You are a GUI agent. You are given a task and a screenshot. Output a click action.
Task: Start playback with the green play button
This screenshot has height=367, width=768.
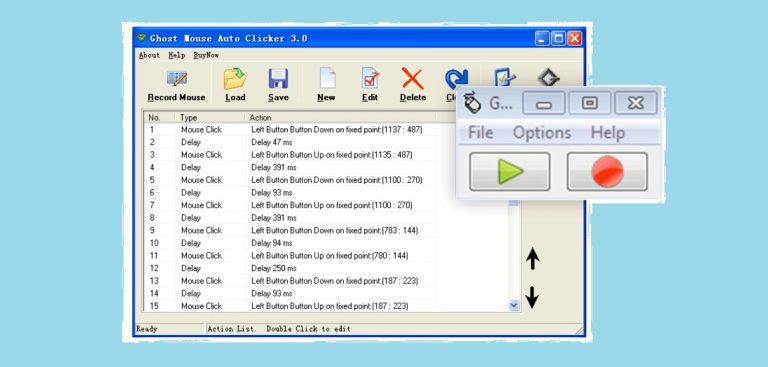point(509,172)
